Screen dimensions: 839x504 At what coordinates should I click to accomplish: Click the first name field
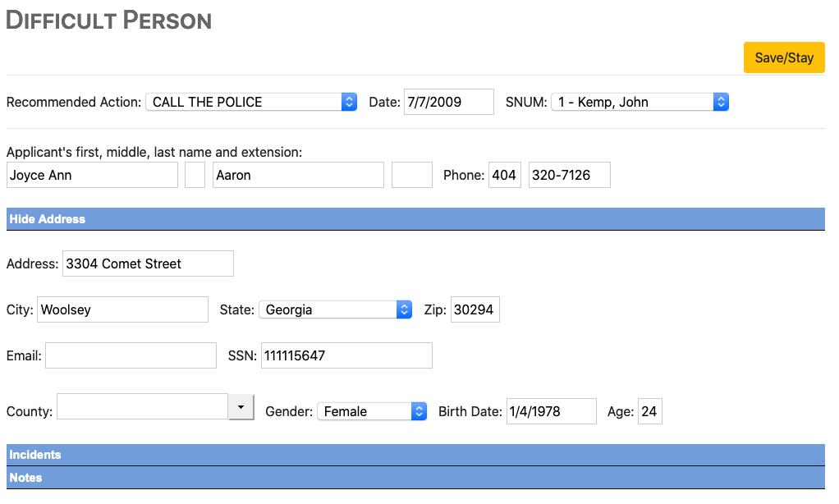tap(92, 175)
